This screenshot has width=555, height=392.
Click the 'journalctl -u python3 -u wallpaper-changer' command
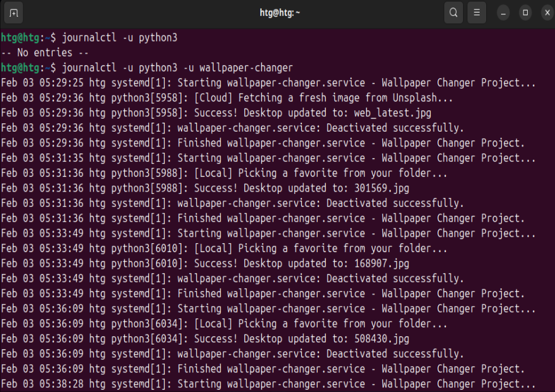[x=147, y=68]
